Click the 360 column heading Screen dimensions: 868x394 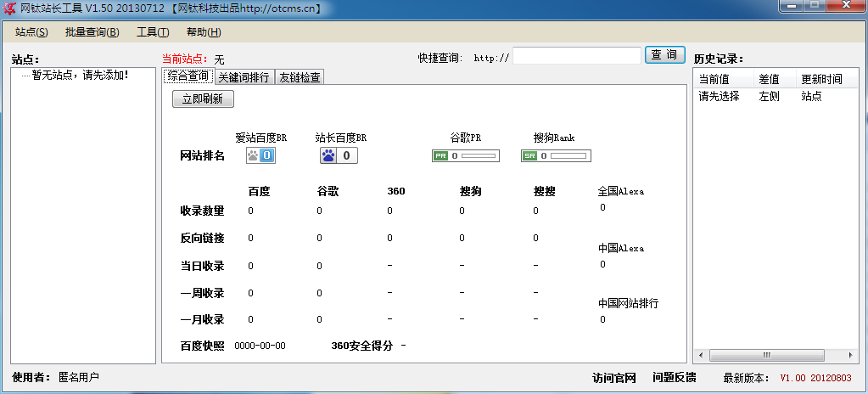396,192
